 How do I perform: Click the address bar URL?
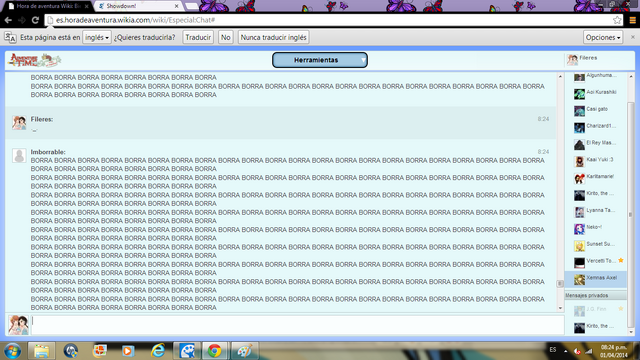pyautogui.click(x=136, y=20)
